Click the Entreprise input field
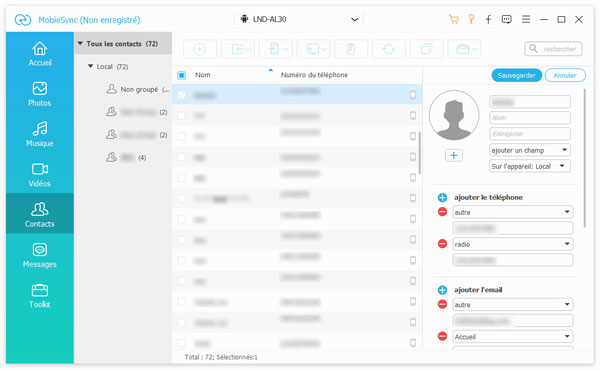Screen dimensions: 600x370 click(530, 134)
